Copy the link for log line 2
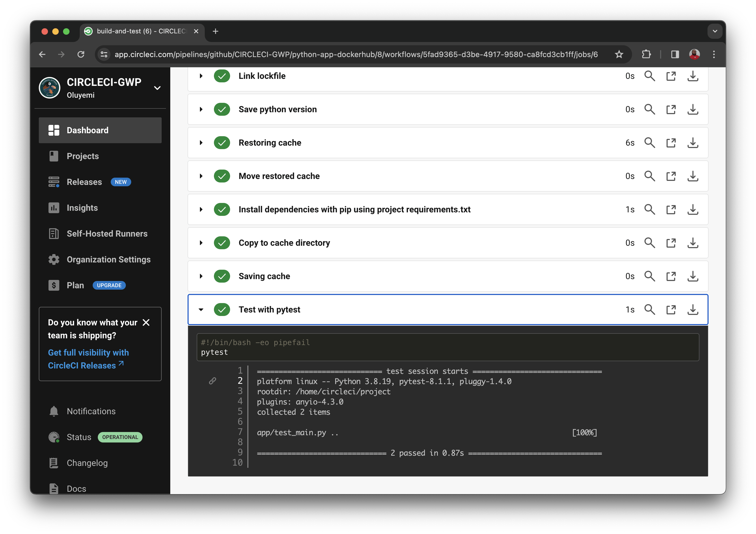This screenshot has height=534, width=756. pos(212,381)
